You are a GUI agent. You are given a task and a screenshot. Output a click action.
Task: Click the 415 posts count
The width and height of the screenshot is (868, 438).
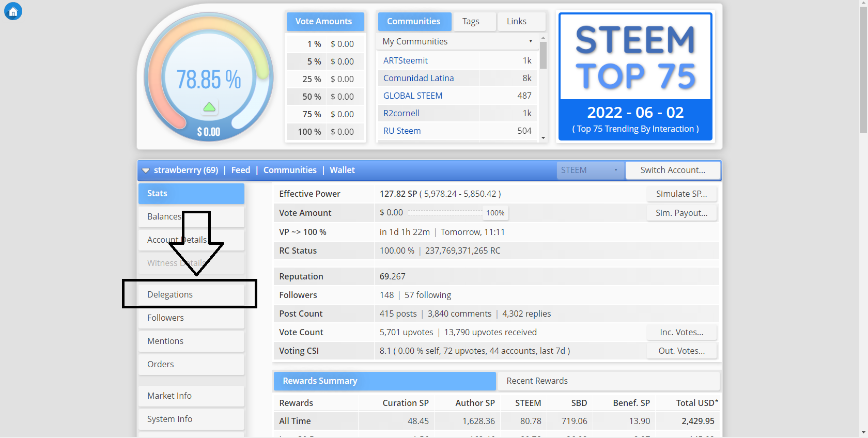click(x=398, y=314)
